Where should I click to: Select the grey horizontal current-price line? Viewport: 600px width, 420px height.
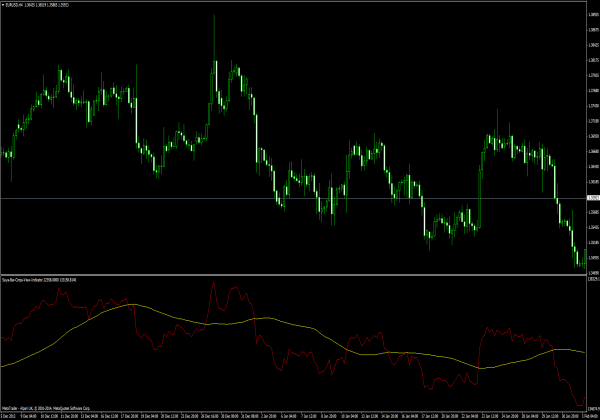[293, 198]
